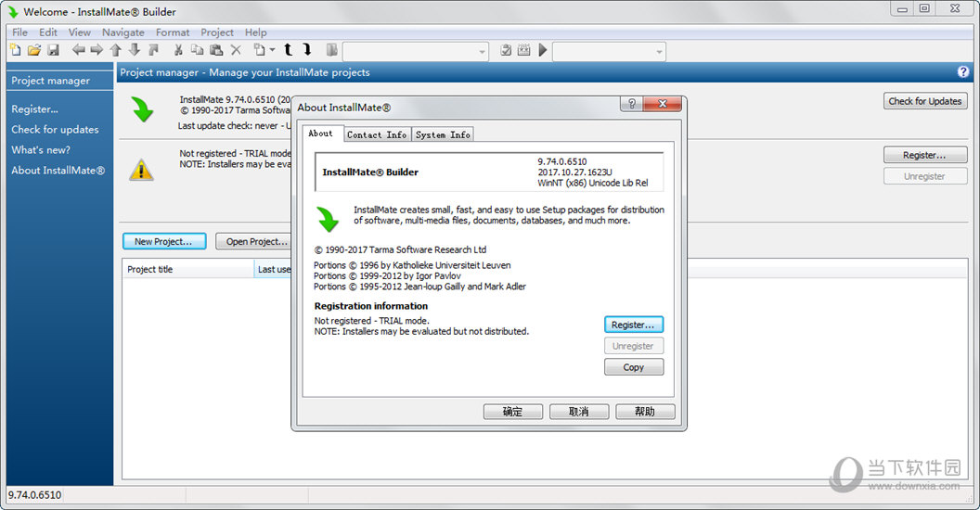This screenshot has height=510, width=980.
Task: Click the yellow warning triangle icon
Action: click(x=141, y=169)
